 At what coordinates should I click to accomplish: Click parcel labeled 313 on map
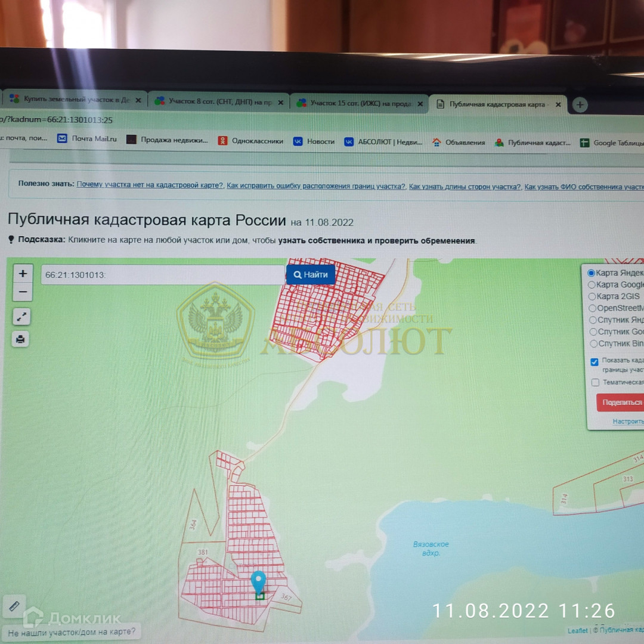click(x=628, y=479)
